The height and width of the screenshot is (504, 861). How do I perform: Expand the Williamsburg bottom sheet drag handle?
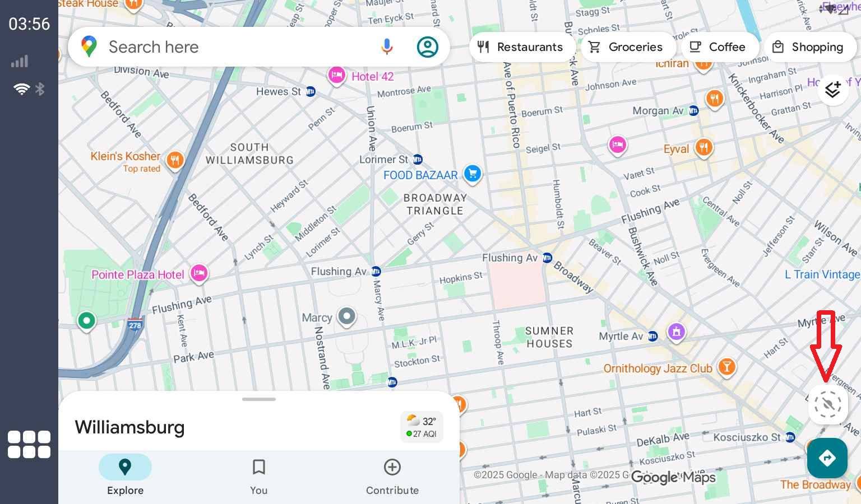(x=259, y=399)
